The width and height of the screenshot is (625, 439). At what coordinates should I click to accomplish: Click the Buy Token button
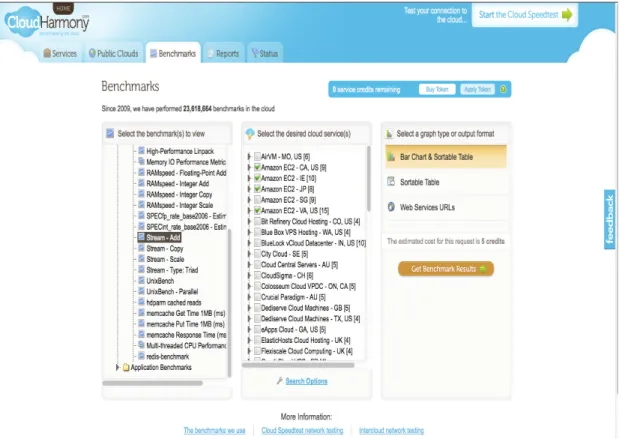[x=437, y=89]
